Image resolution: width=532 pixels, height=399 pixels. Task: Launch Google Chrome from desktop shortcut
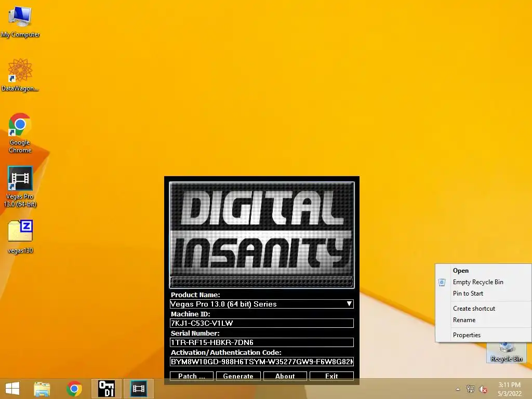coord(20,132)
